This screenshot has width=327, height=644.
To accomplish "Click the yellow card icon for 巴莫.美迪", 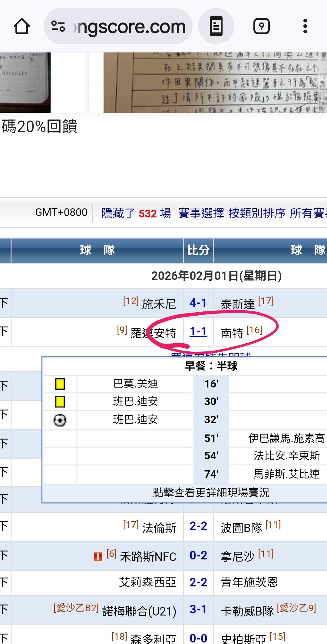I will tap(60, 384).
